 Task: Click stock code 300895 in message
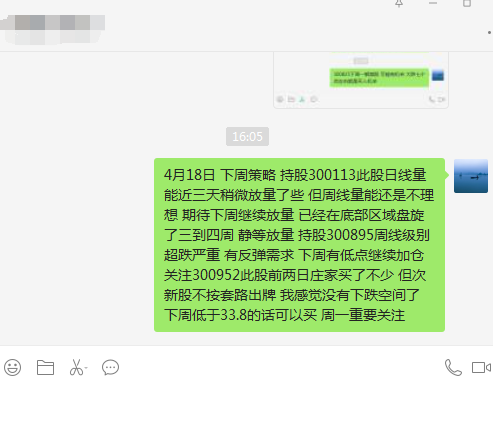(x=348, y=235)
